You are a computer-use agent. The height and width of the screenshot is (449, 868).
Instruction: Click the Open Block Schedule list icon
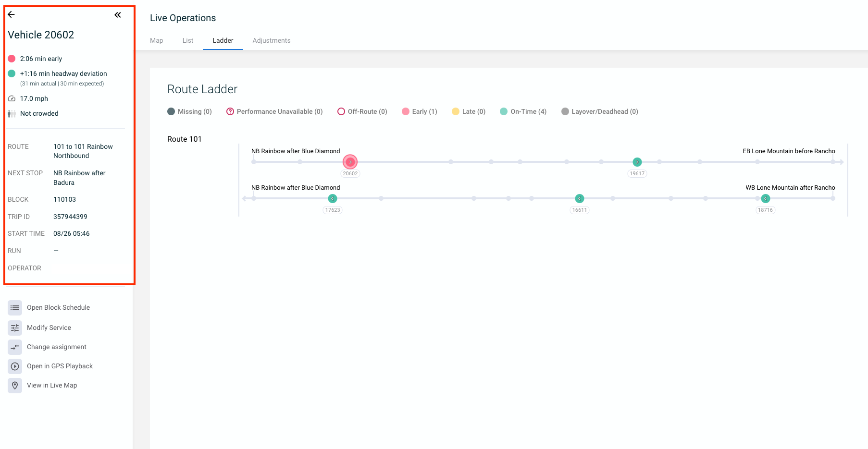[x=15, y=307]
